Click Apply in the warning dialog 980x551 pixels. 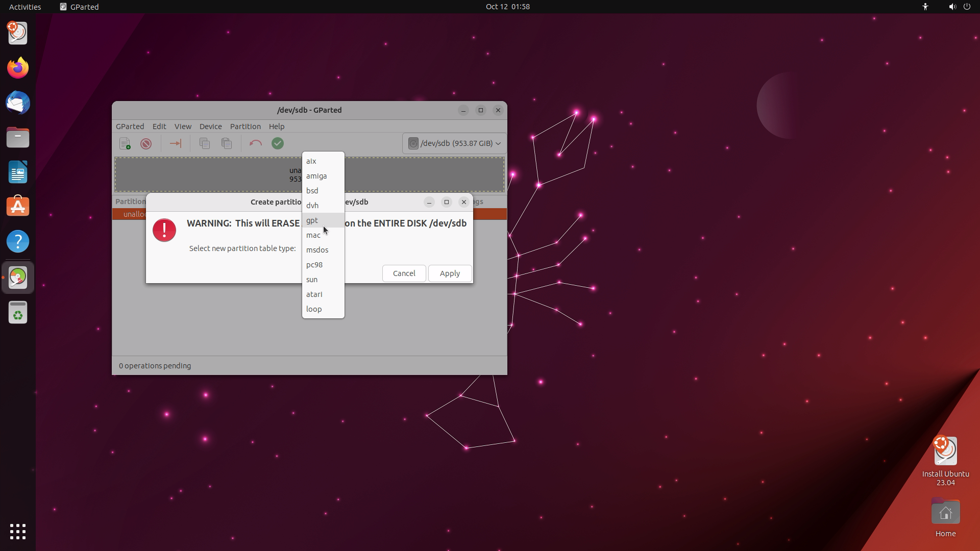pos(450,273)
